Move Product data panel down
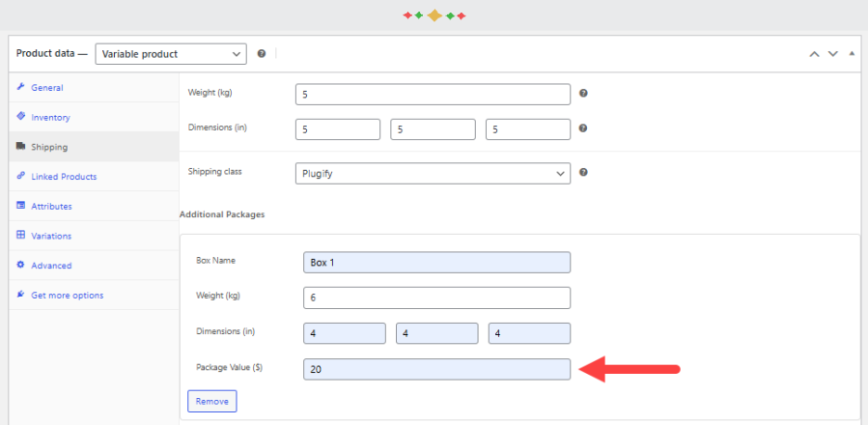 833,54
